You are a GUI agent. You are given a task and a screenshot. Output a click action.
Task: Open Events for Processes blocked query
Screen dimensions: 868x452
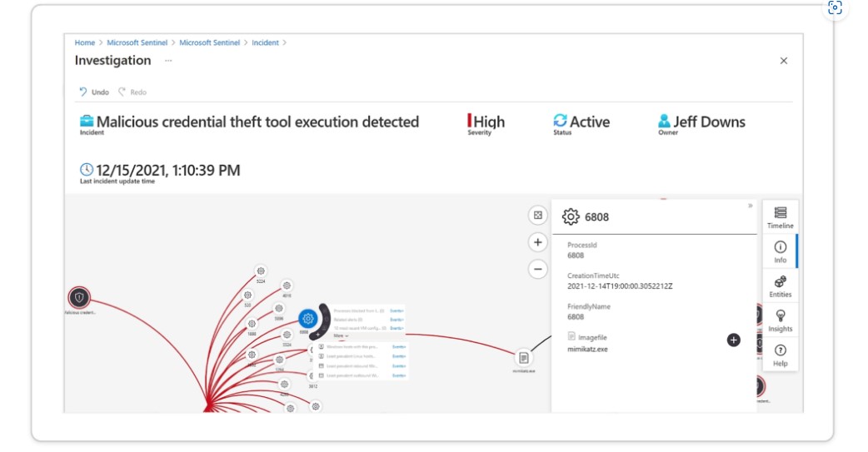397,311
